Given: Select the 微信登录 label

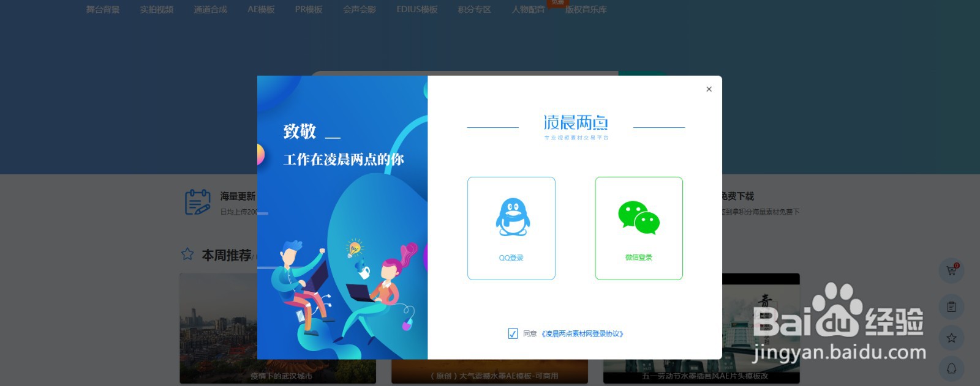Looking at the screenshot, I should pyautogui.click(x=639, y=258).
